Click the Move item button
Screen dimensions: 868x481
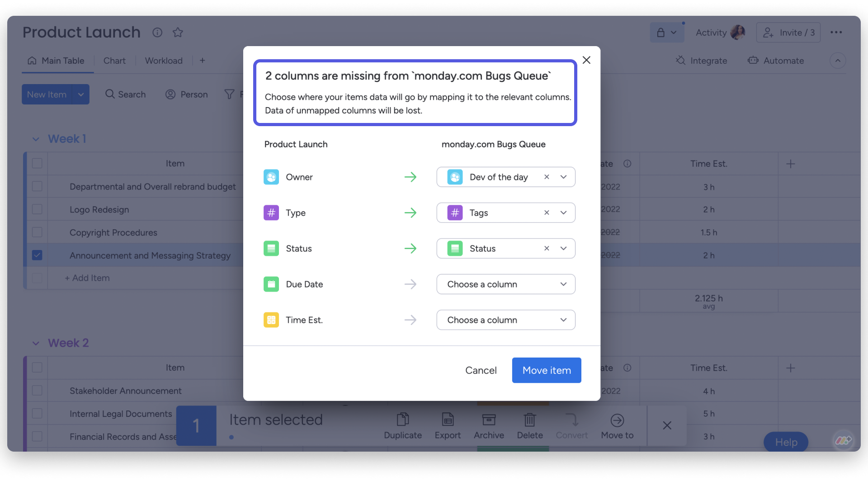coord(547,371)
